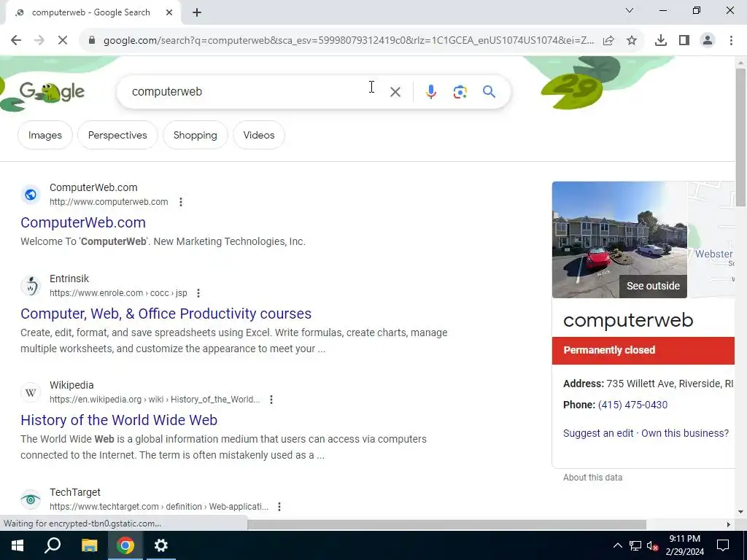
Task: Open options menu for TechTarget result
Action: [x=279, y=507]
